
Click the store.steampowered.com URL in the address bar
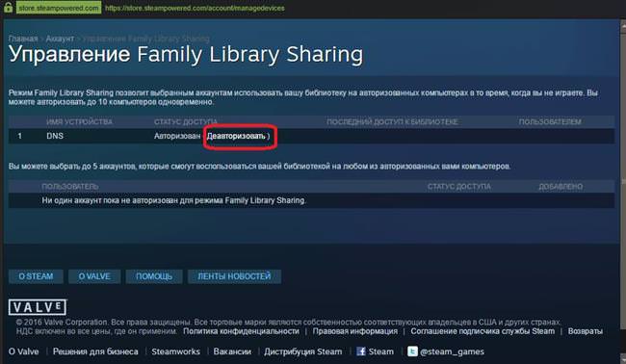195,8
